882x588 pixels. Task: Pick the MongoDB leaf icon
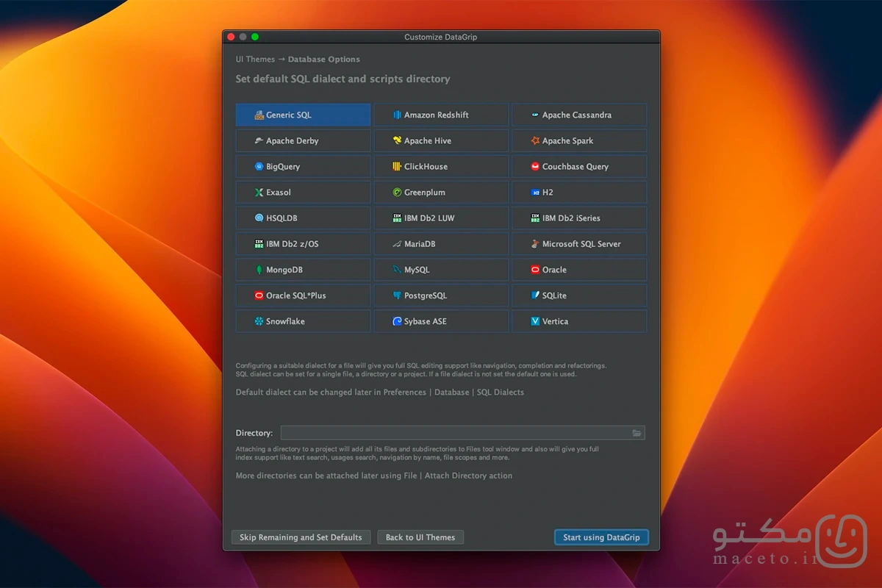pos(259,270)
